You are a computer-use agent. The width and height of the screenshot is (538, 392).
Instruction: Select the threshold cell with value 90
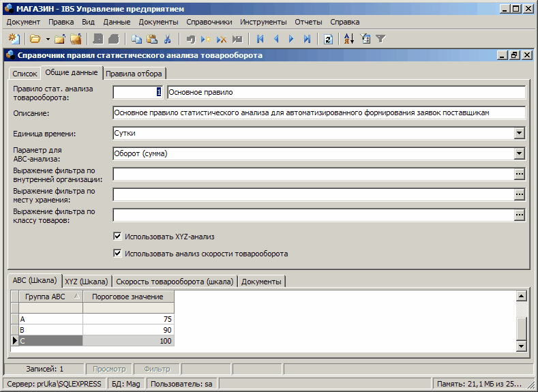pos(128,330)
